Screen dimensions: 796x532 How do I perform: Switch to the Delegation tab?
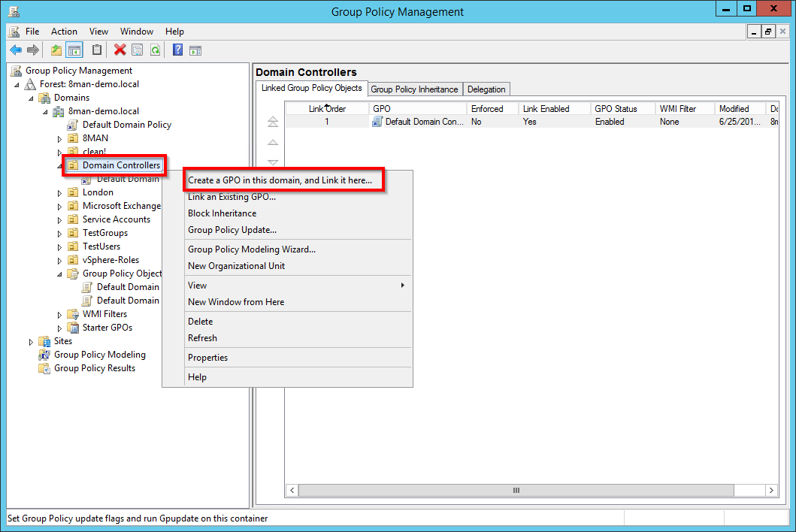click(x=486, y=89)
